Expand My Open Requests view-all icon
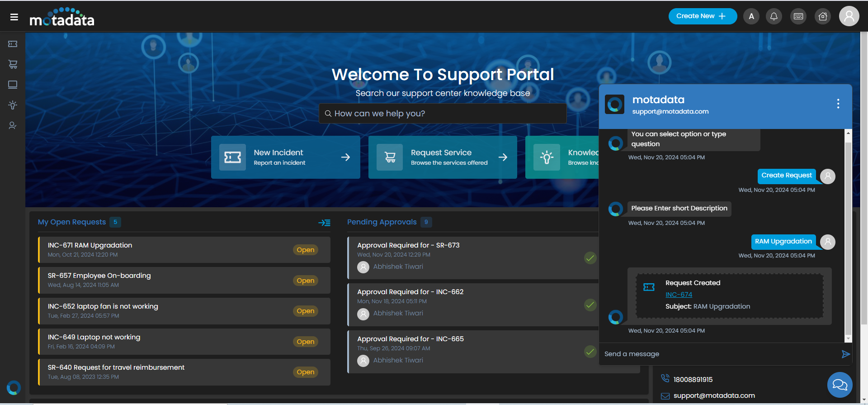868x405 pixels. pyautogui.click(x=324, y=223)
